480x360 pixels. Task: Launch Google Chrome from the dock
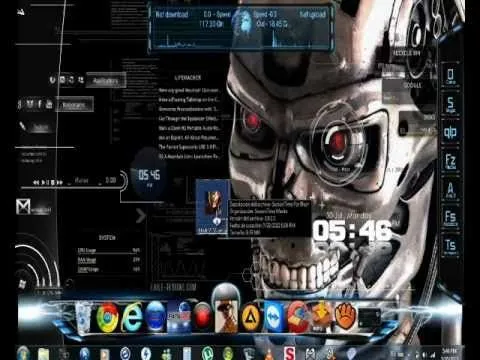pos(107,317)
